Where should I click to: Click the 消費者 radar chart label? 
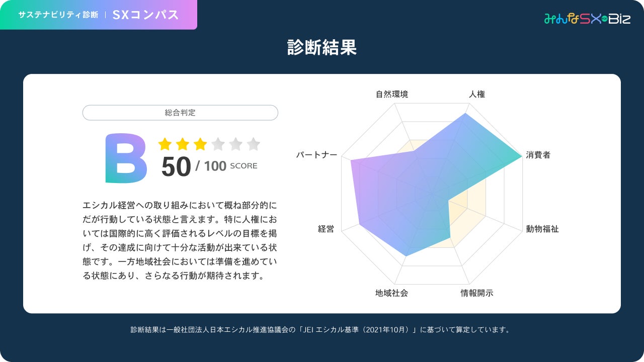pyautogui.click(x=538, y=155)
